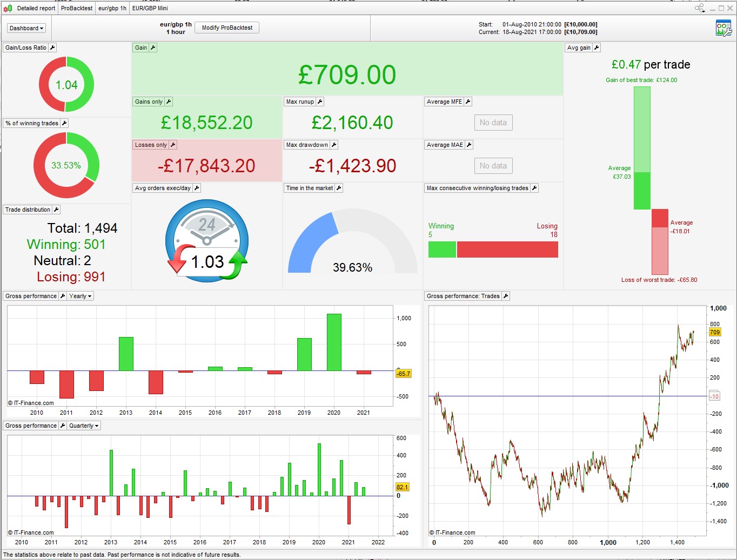The image size is (737, 560).
Task: Click the 33.53% winning trades donut
Action: click(66, 165)
